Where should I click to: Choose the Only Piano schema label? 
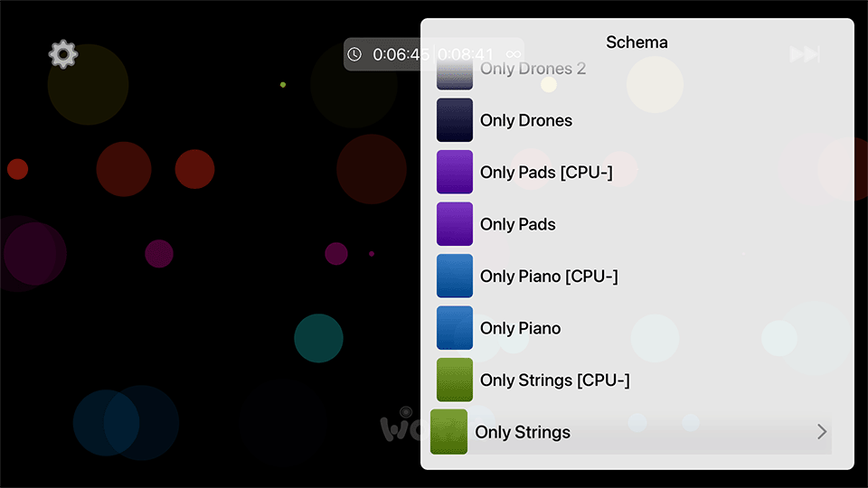click(x=521, y=328)
